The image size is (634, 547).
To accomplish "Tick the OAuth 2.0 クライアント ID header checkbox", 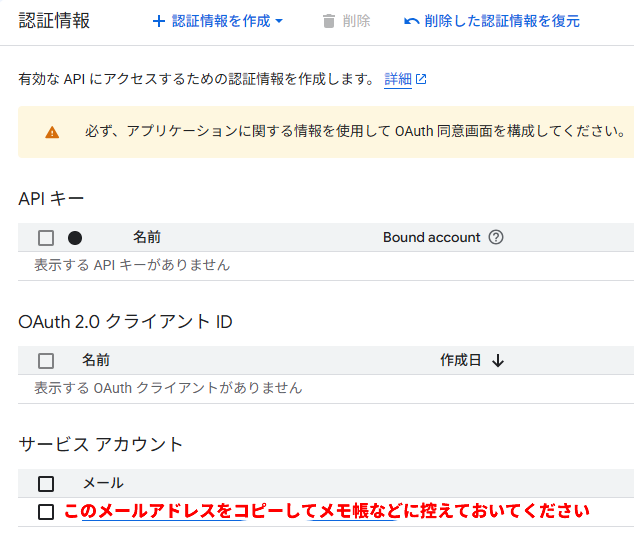I will 46,361.
